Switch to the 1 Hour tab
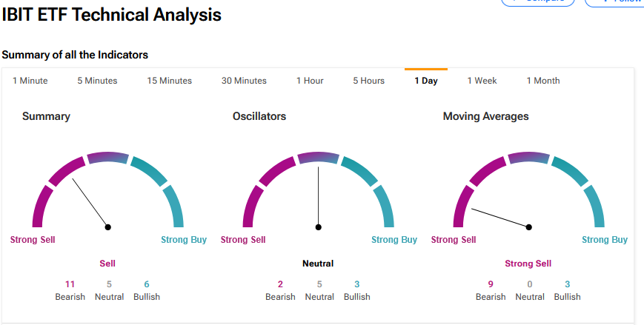 tap(310, 81)
